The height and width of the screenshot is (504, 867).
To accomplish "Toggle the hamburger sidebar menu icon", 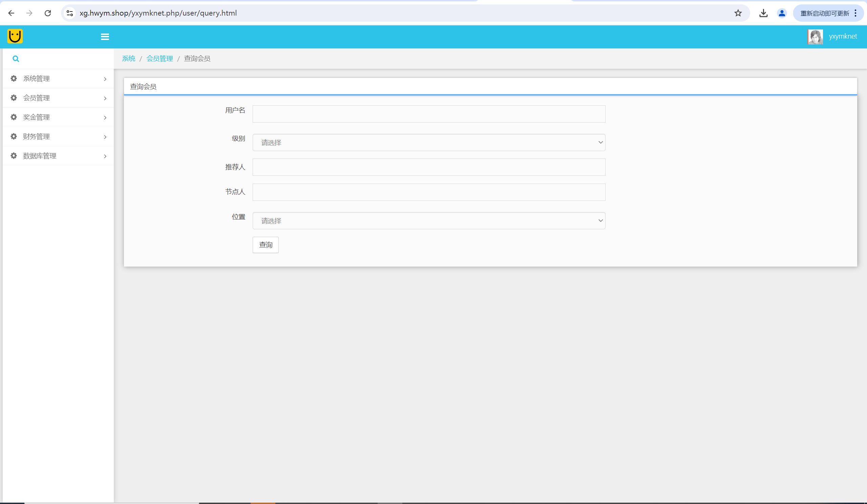I will pos(105,37).
